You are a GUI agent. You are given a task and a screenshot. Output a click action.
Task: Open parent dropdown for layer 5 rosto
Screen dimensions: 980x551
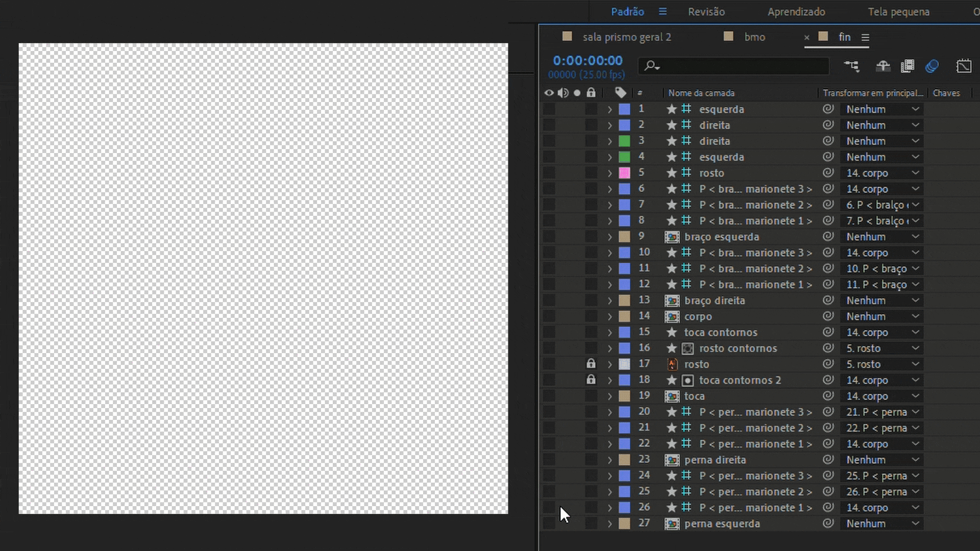(881, 173)
